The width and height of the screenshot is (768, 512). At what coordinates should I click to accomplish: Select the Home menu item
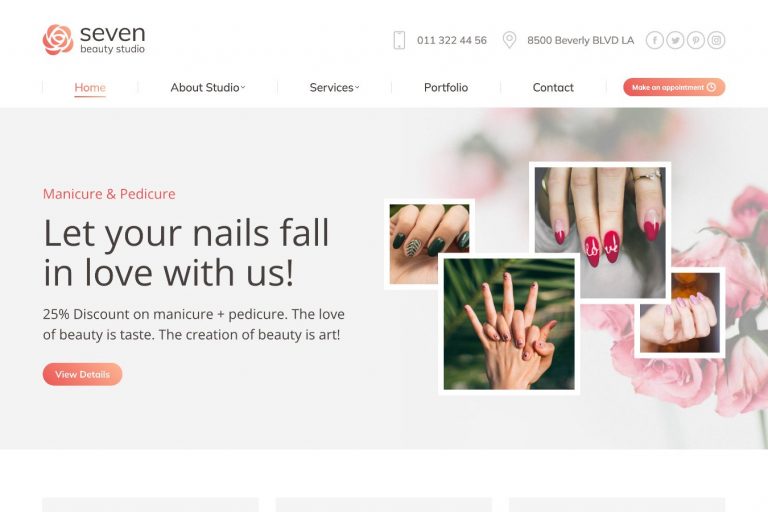(x=90, y=87)
